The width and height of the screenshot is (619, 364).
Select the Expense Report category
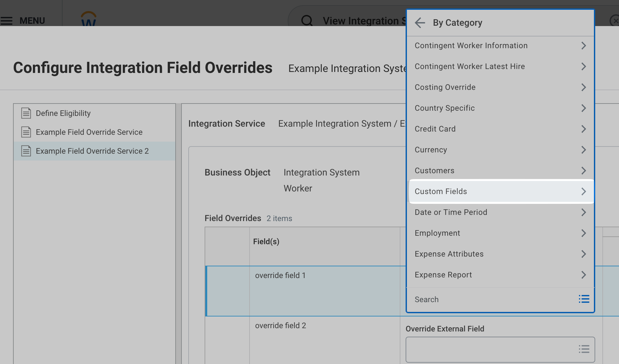tap(500, 275)
